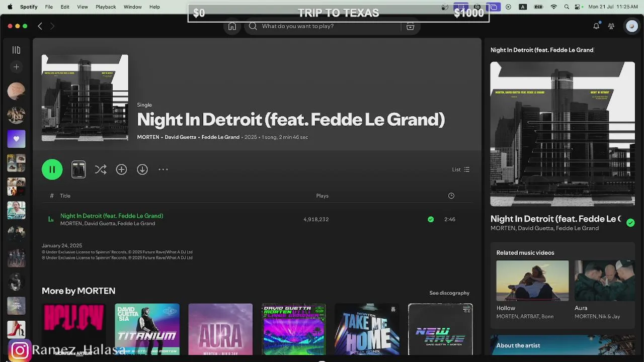This screenshot has width=644, height=362.
Task: Open the Now Playing menu bar icon
Action: (x=508, y=7)
